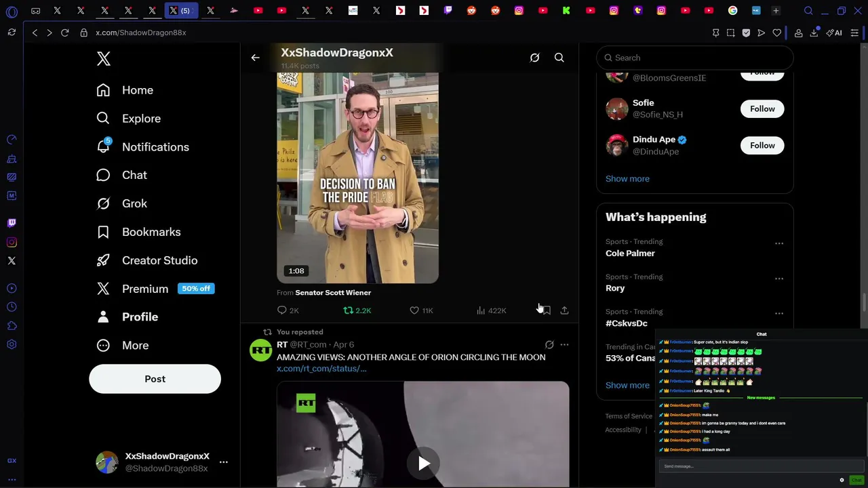Follow Dindu Ape
868x488 pixels.
[x=762, y=146]
